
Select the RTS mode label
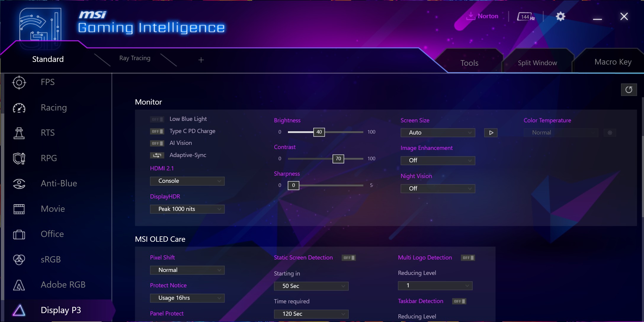tap(48, 133)
